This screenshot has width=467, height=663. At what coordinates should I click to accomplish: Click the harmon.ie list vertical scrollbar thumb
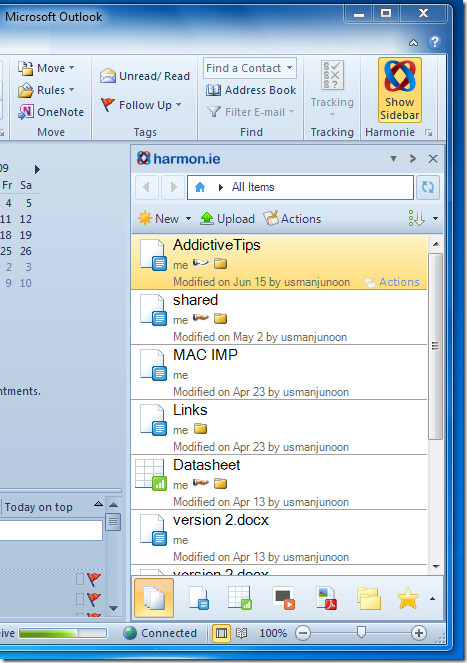click(x=435, y=346)
